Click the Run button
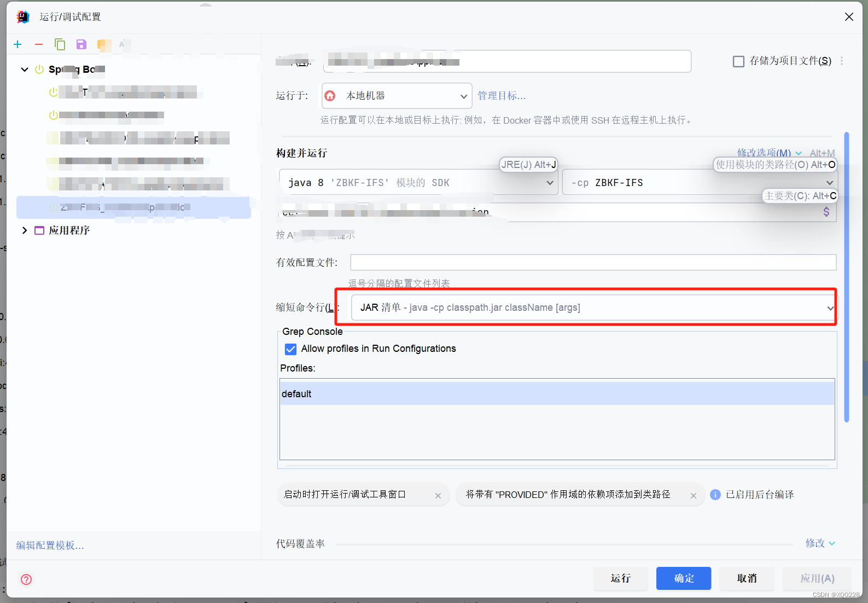Screen dimensions: 868x603 tap(620, 578)
